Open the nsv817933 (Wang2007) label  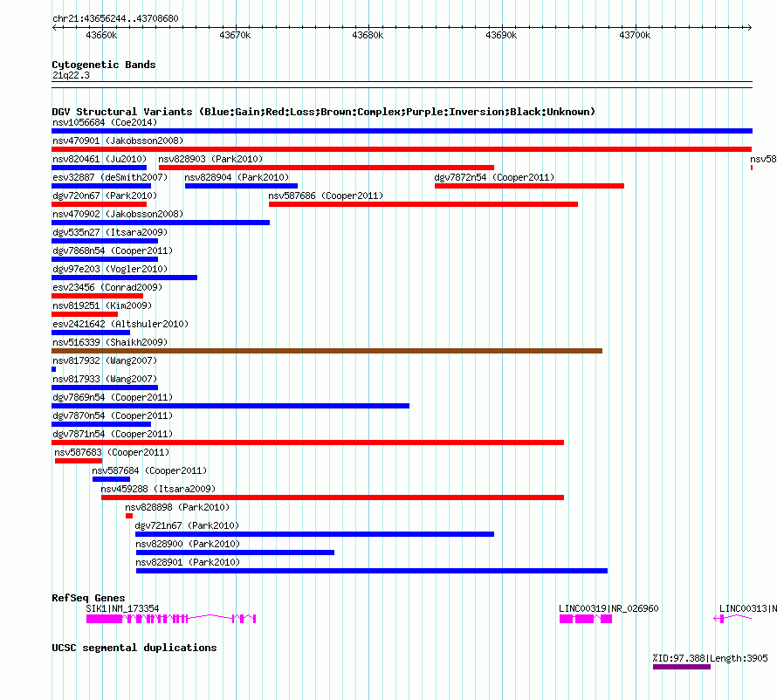coord(105,379)
